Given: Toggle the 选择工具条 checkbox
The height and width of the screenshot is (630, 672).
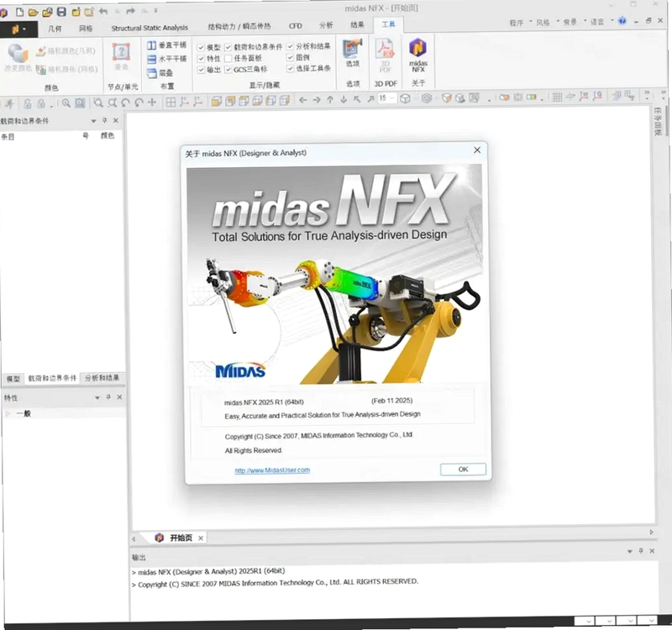Looking at the screenshot, I should pos(290,68).
